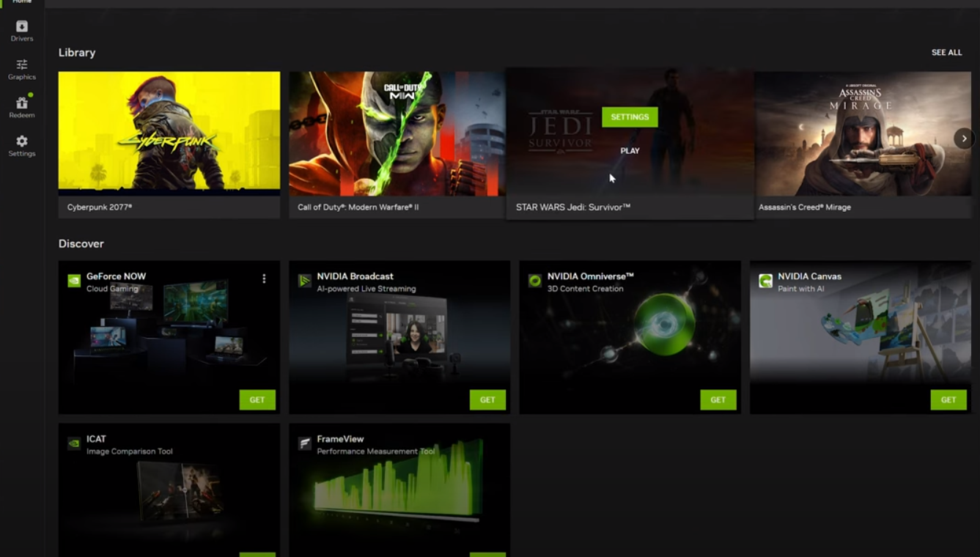
Task: Click the "Performance Measurement Tool" subtitle
Action: point(376,451)
